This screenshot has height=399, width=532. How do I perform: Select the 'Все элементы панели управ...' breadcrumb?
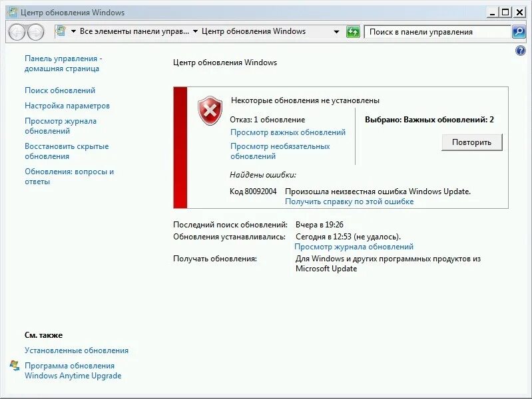pos(134,31)
